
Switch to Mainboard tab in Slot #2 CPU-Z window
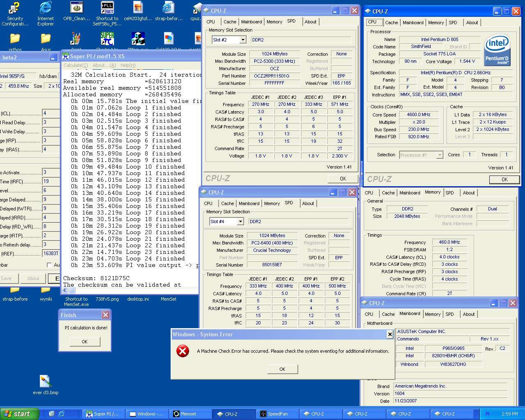pos(251,22)
